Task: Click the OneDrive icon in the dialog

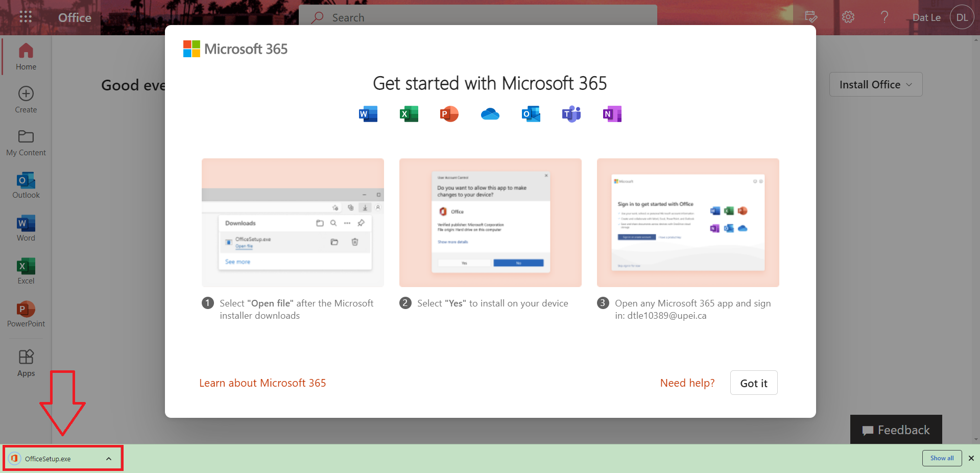Action: (x=490, y=114)
